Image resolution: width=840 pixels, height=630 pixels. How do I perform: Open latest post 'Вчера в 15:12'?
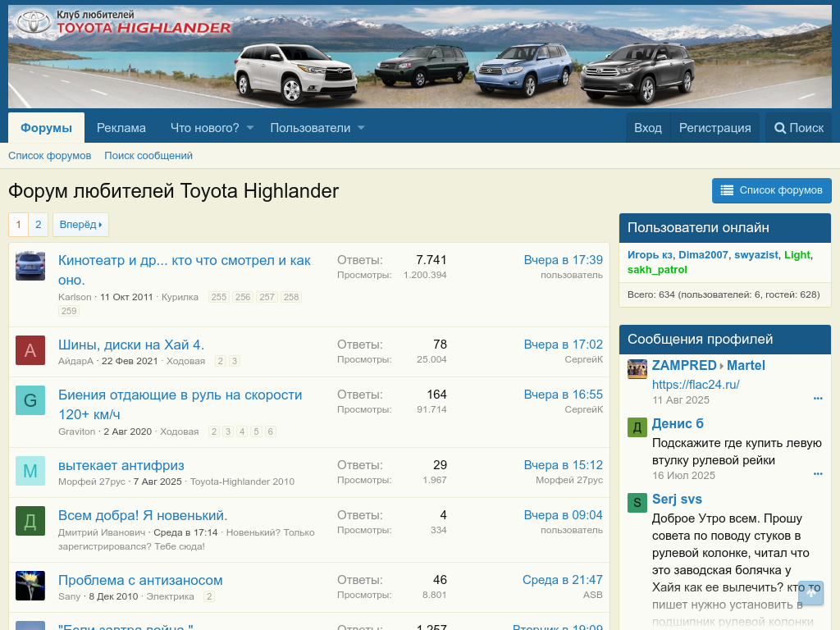563,465
